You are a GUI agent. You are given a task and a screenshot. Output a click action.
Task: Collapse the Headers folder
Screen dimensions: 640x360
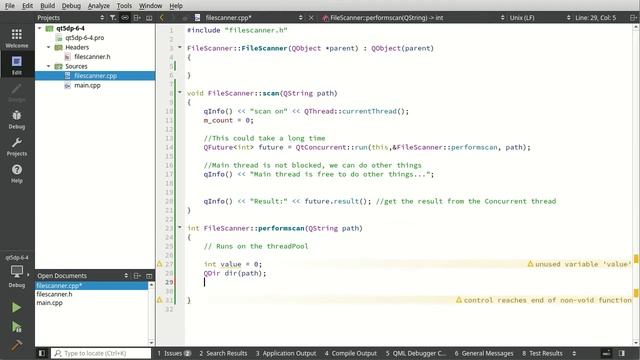pos(49,47)
